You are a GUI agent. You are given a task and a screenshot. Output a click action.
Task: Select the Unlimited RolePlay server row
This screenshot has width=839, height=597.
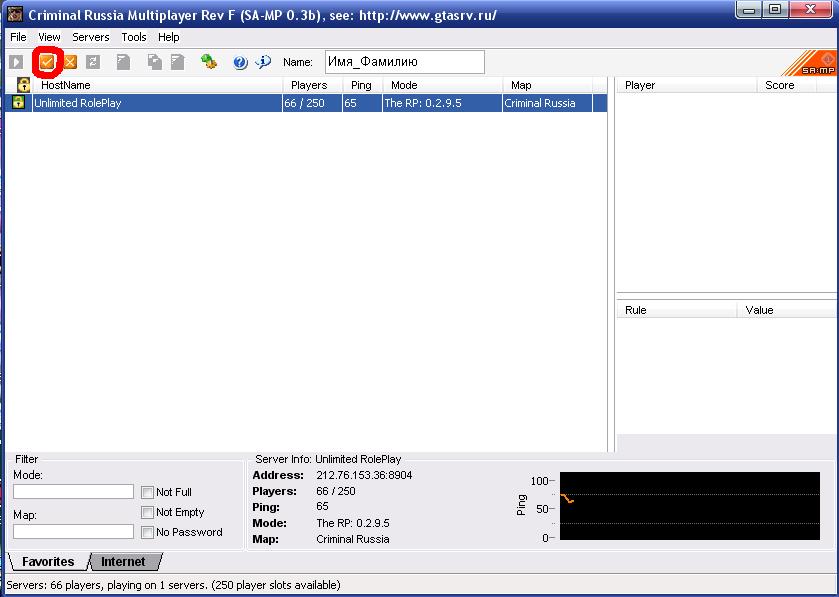pyautogui.click(x=306, y=103)
